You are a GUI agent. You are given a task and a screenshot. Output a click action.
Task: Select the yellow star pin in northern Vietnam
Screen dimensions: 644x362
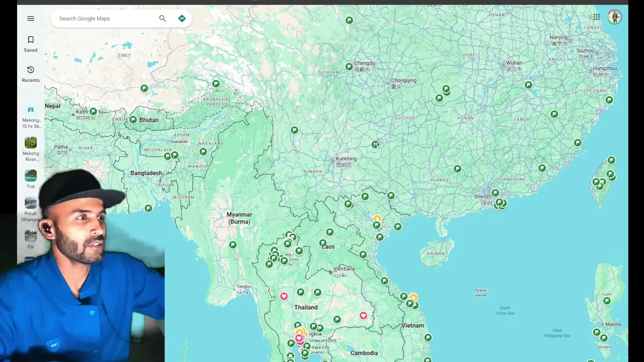[x=377, y=219]
